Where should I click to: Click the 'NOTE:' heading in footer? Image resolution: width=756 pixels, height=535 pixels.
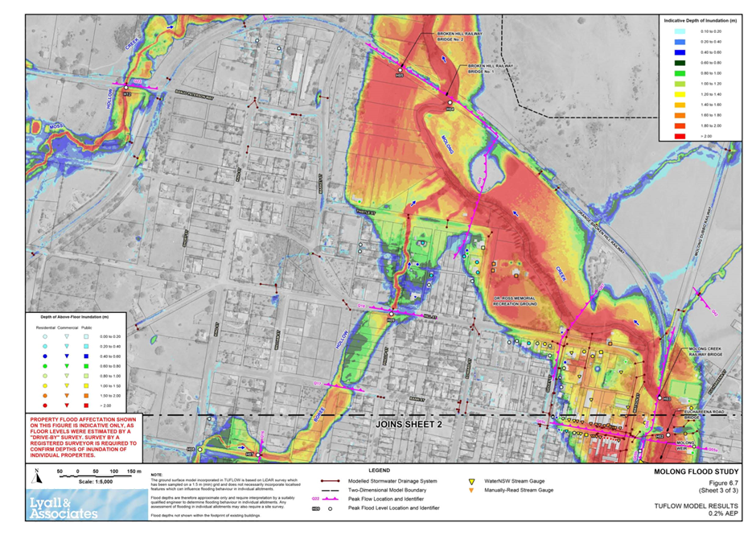coord(156,475)
